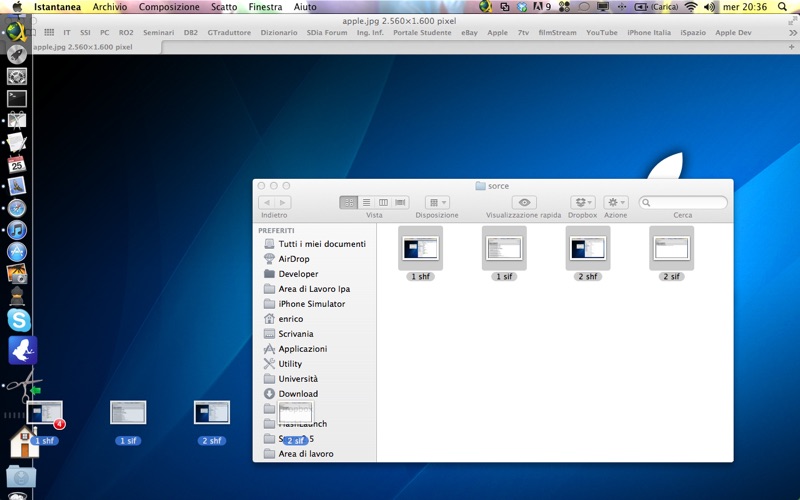Click the Safari compass Dock icon

click(17, 208)
